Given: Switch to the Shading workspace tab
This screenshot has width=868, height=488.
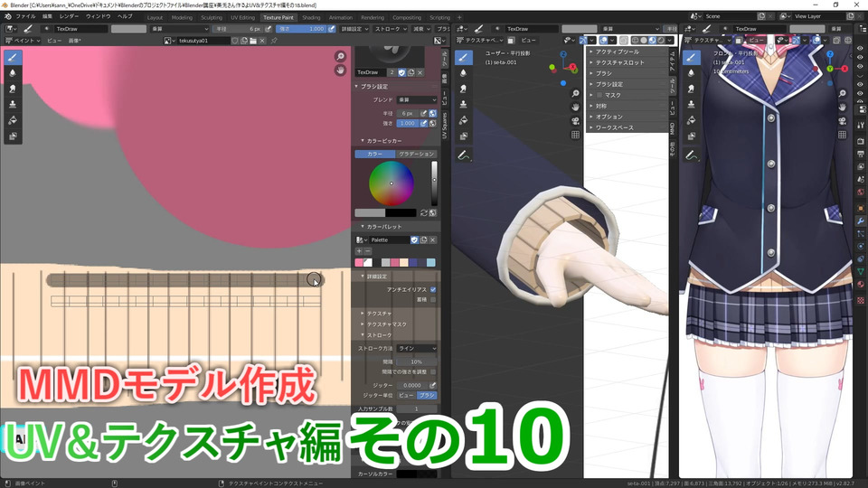Looking at the screenshot, I should click(x=311, y=17).
